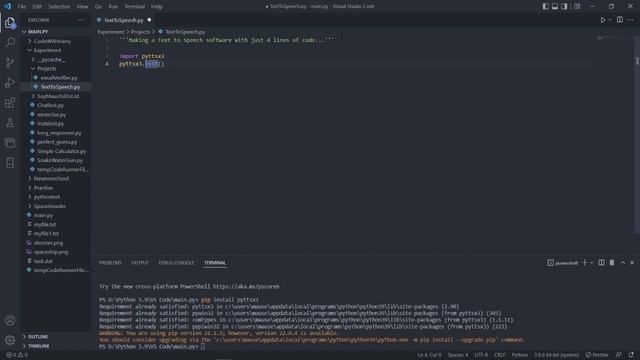640x360 pixels.
Task: Open the Accounts menu icon
Action: click(10, 320)
